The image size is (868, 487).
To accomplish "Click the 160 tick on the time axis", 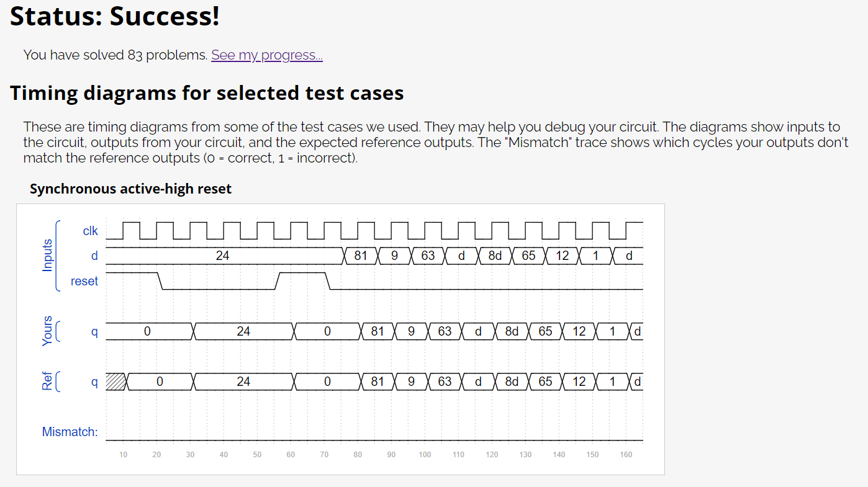I will coord(626,455).
